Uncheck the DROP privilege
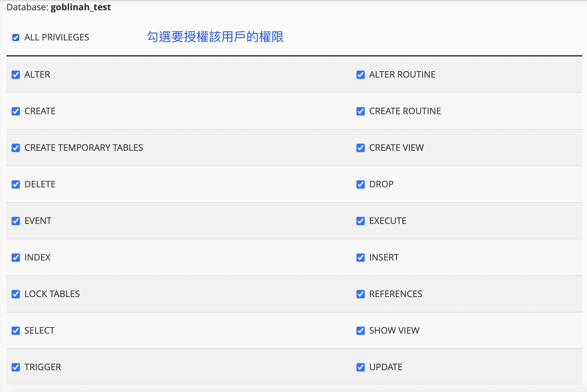This screenshot has width=587, height=392. [360, 184]
